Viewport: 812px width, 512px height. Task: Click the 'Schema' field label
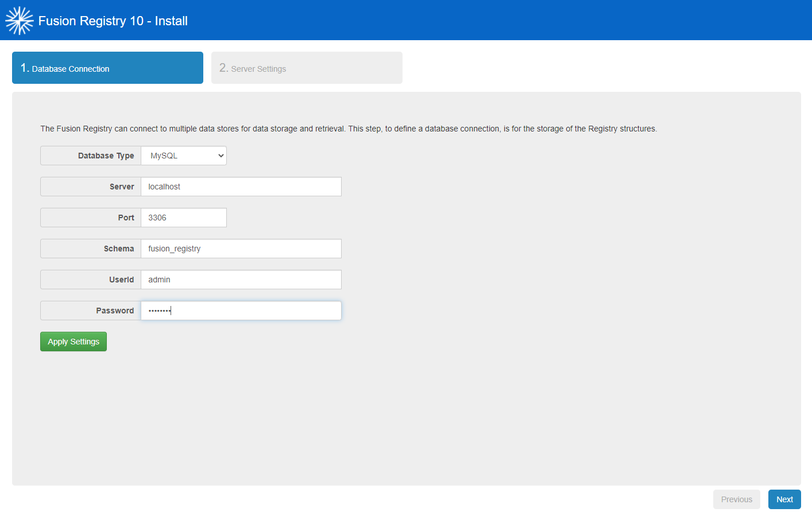pyautogui.click(x=119, y=249)
